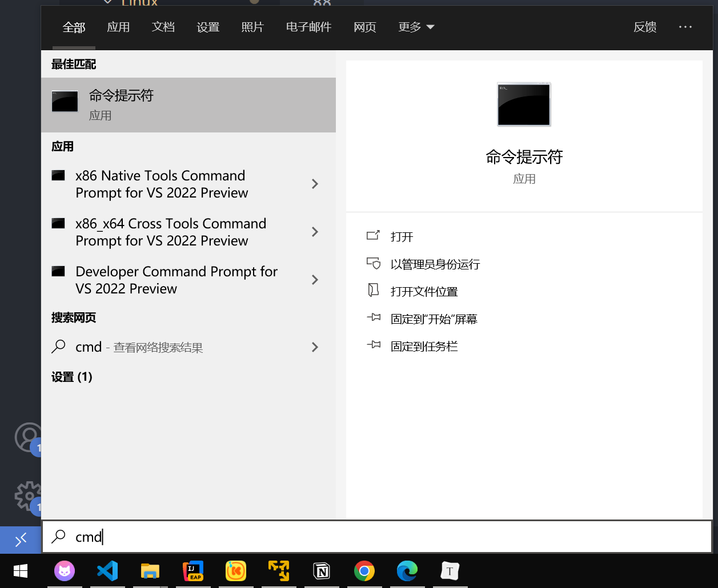Click 打开文件位置 action

424,292
